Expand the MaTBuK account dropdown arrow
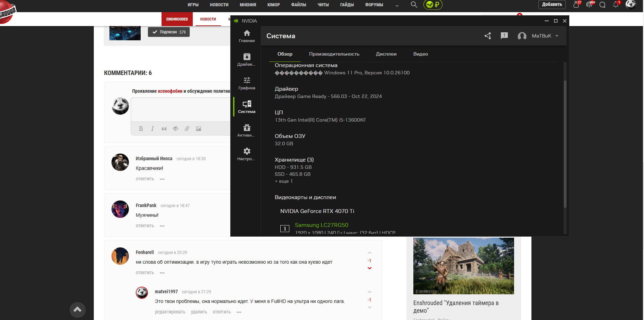This screenshot has height=320, width=644. coord(557,36)
